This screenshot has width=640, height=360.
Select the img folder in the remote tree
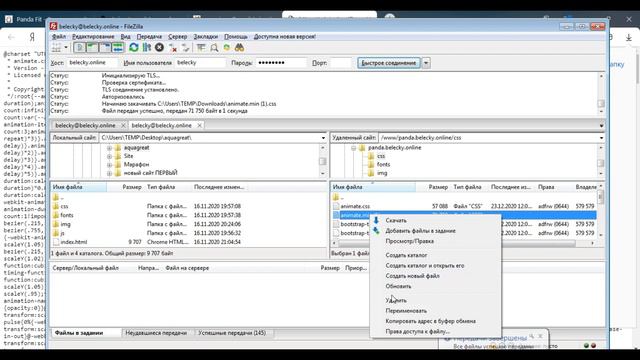(382, 173)
